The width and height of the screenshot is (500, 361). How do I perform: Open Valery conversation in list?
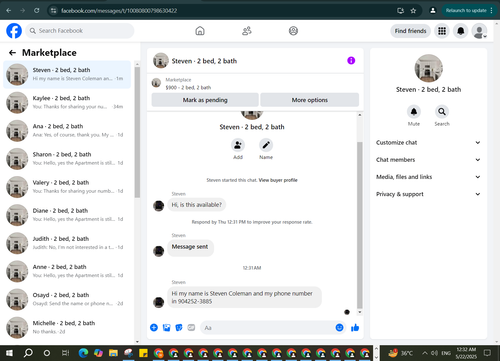tap(67, 187)
